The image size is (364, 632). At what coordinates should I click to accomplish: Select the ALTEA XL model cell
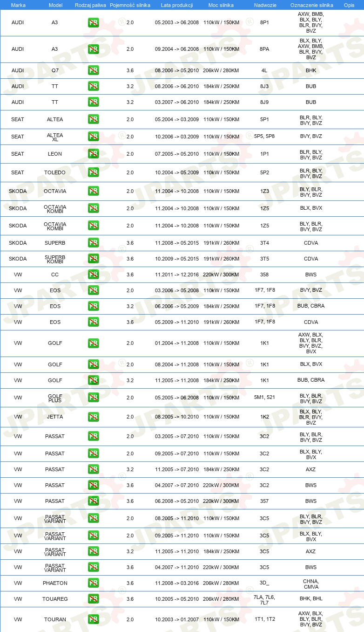click(x=55, y=137)
